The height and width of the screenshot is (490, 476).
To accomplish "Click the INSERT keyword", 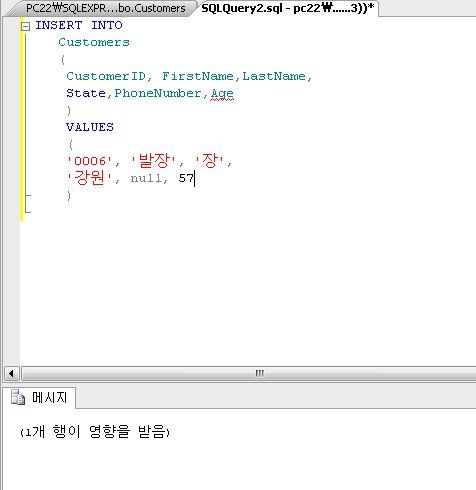I will click(x=59, y=25).
